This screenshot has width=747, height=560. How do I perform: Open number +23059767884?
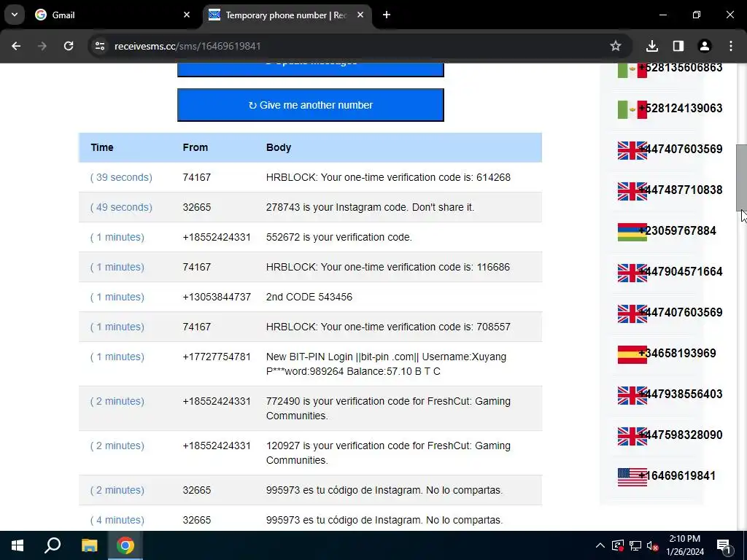pos(677,231)
